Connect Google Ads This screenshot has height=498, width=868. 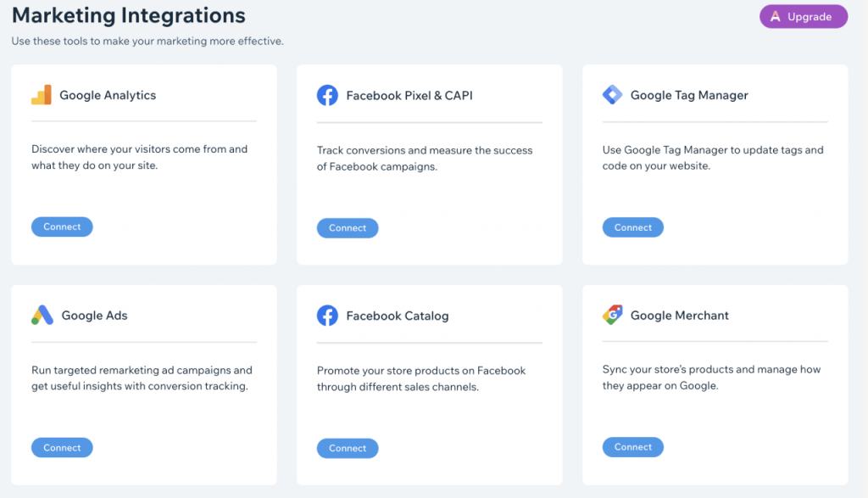62,447
